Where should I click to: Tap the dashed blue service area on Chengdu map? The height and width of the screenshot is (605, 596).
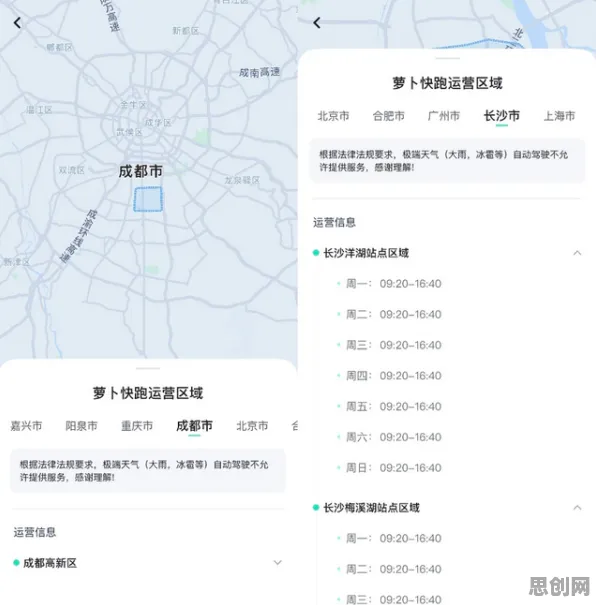[148, 199]
